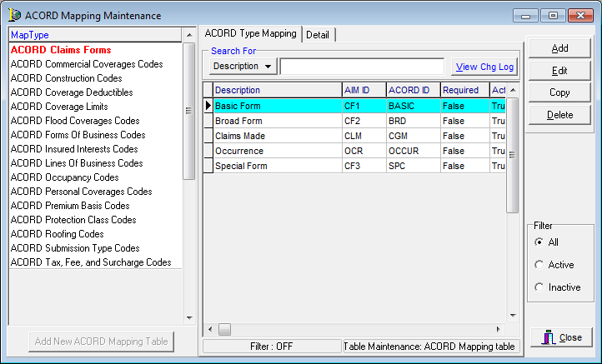Viewport: 602px width, 364px height.
Task: Sort by the ACORD ID column header
Action: point(413,90)
